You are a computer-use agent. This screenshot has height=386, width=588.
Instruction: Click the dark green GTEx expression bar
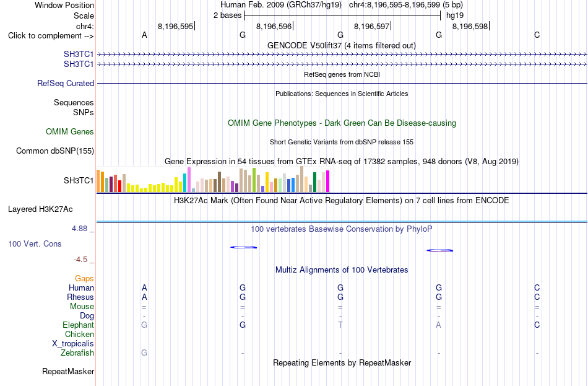coord(314,182)
